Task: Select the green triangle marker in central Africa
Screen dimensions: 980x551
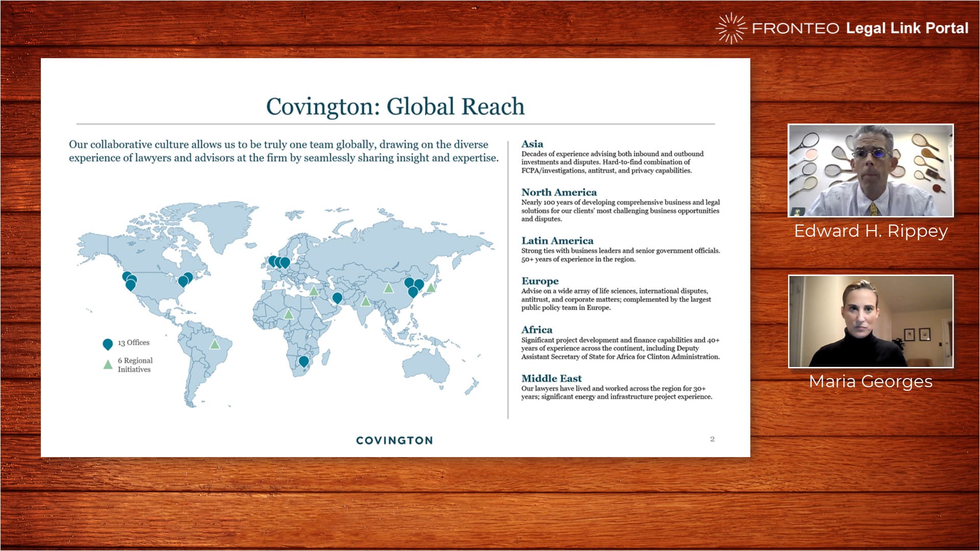Action: (x=288, y=314)
